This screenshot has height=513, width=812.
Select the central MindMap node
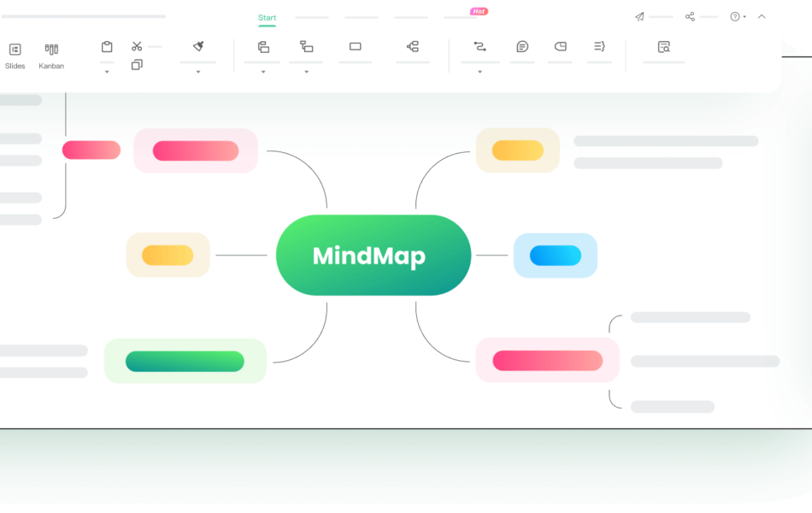tap(374, 256)
